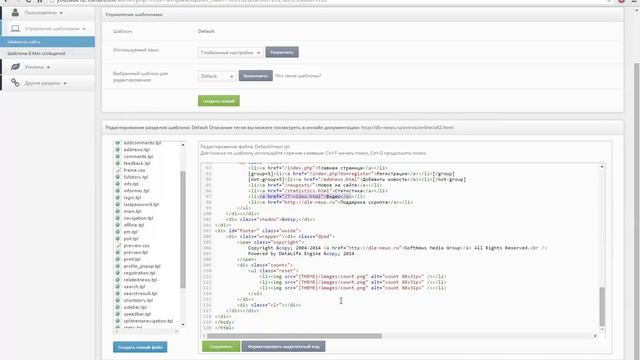Expand the Пользователи sidebar section

click(x=48, y=13)
